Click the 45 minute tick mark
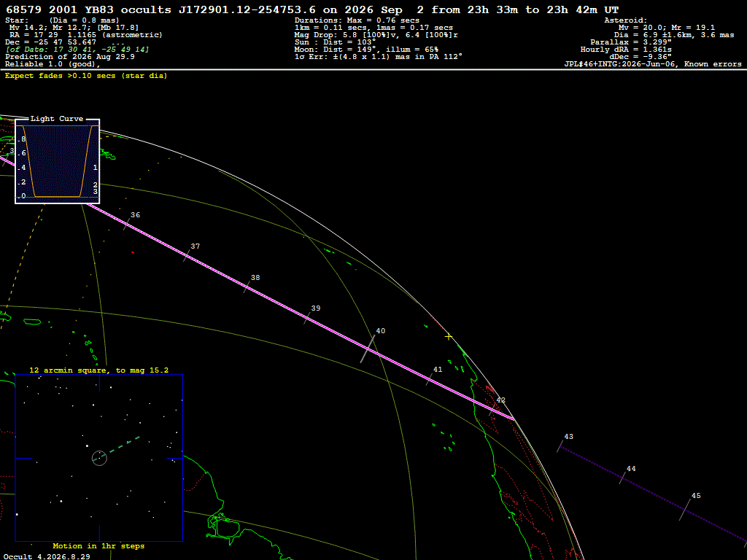This screenshot has height=560, width=747. [x=685, y=510]
